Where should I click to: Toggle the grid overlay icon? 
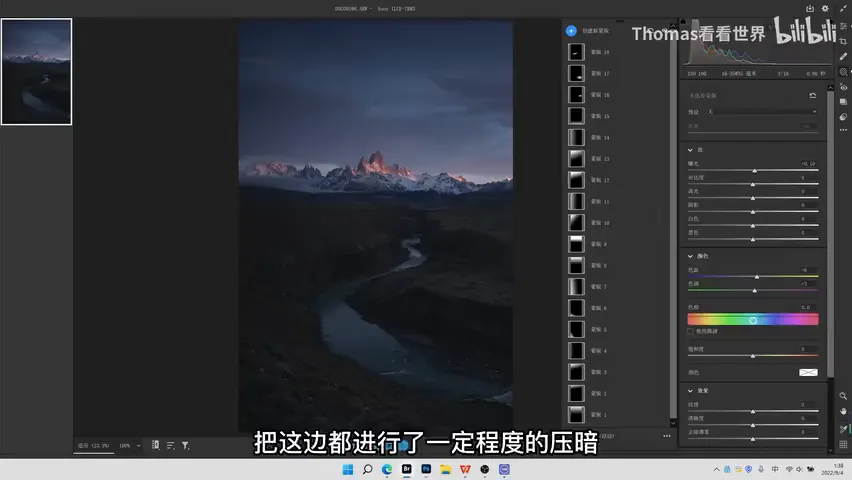pos(843,444)
